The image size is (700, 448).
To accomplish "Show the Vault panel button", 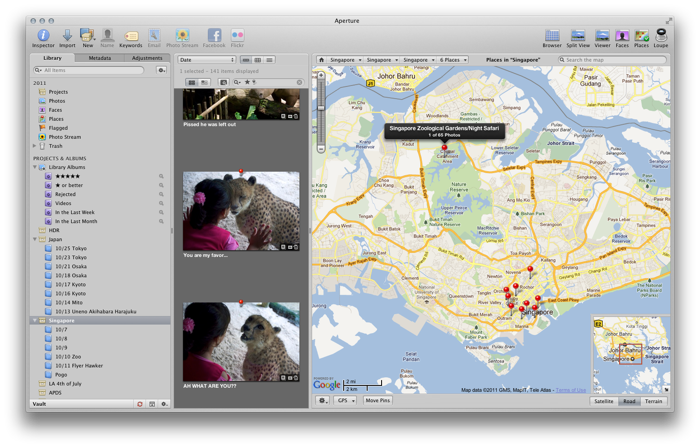I will (x=152, y=404).
